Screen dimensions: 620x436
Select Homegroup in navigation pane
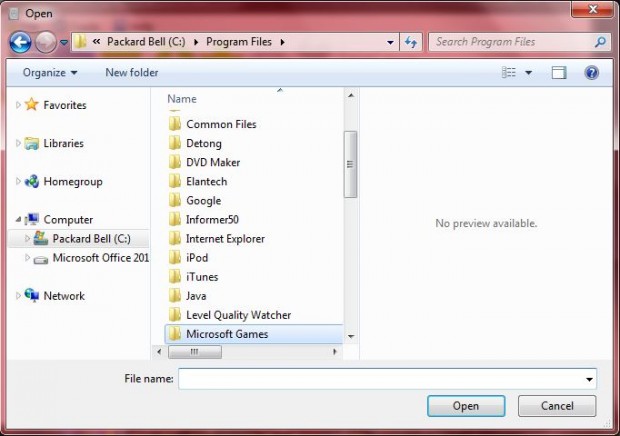(73, 181)
